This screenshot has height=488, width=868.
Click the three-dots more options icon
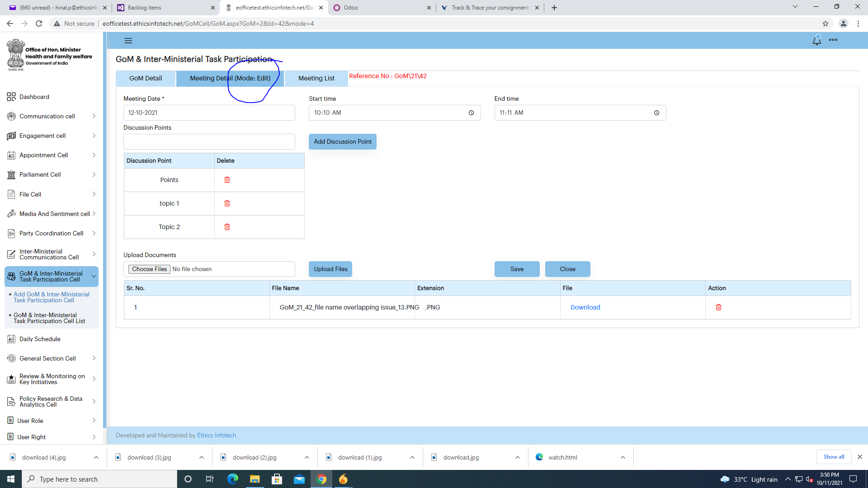[833, 40]
